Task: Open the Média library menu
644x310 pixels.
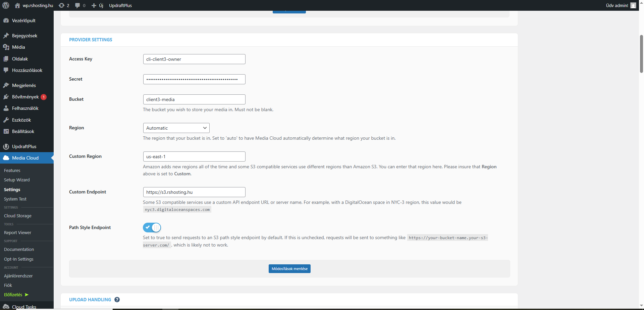Action: point(18,47)
